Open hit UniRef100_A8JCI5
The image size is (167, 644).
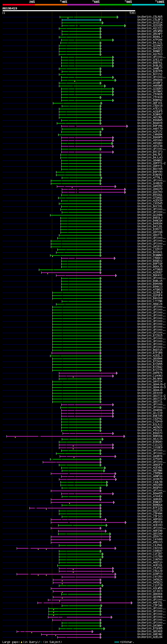[150, 439]
